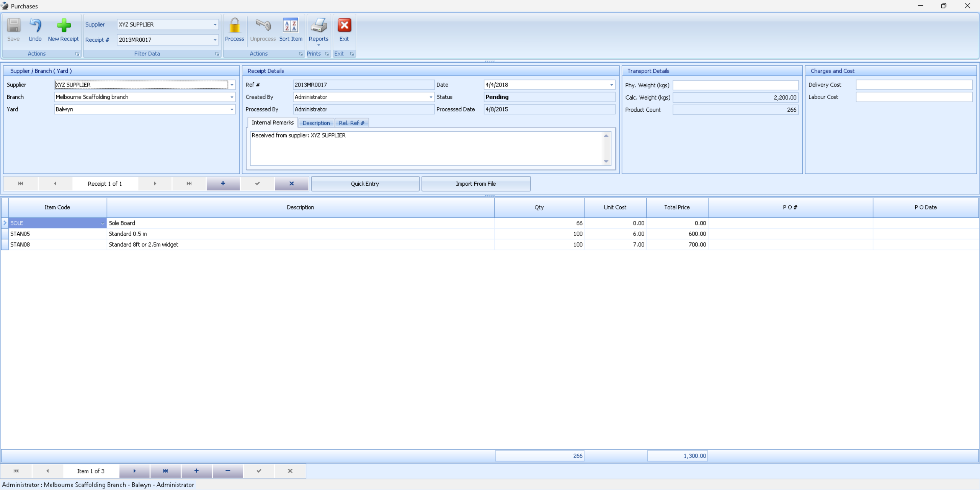
Task: Open the Date picker dropdown
Action: (611, 85)
